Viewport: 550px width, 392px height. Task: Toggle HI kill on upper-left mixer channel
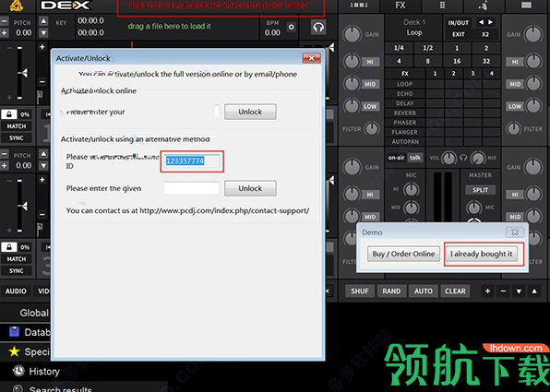[x=370, y=62]
